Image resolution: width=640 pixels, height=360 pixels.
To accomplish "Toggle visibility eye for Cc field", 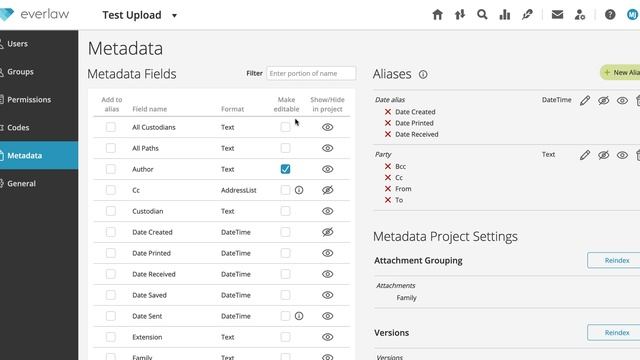I will [327, 190].
